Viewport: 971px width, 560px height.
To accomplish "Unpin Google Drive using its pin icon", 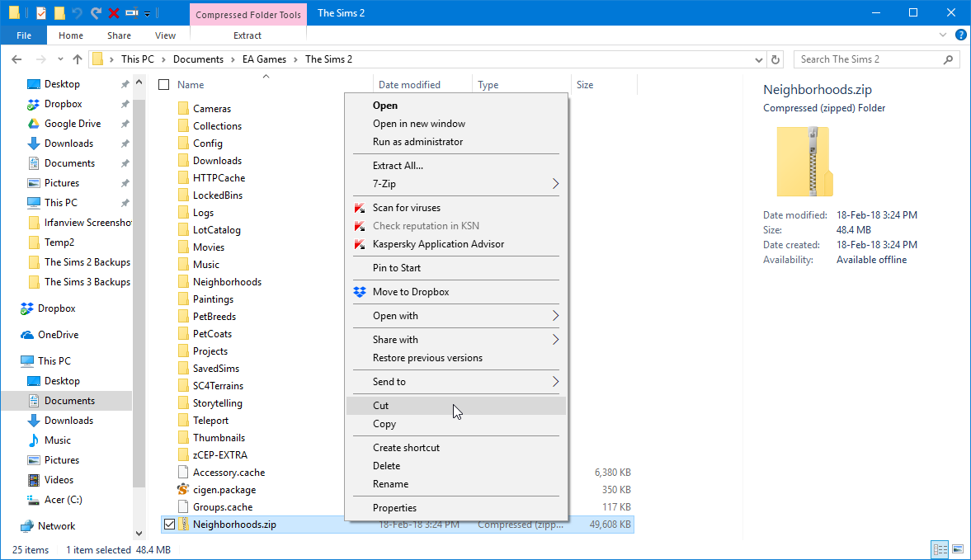I will click(x=125, y=124).
